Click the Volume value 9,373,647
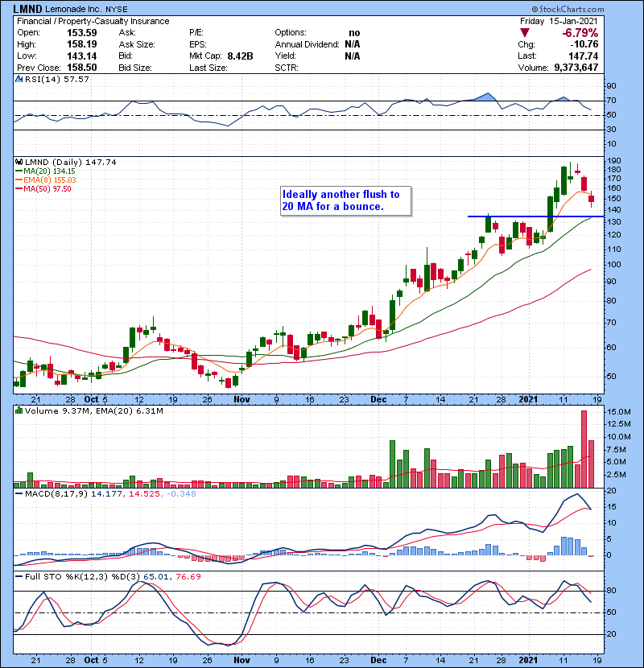The height and width of the screenshot is (668, 644). pyautogui.click(x=576, y=68)
